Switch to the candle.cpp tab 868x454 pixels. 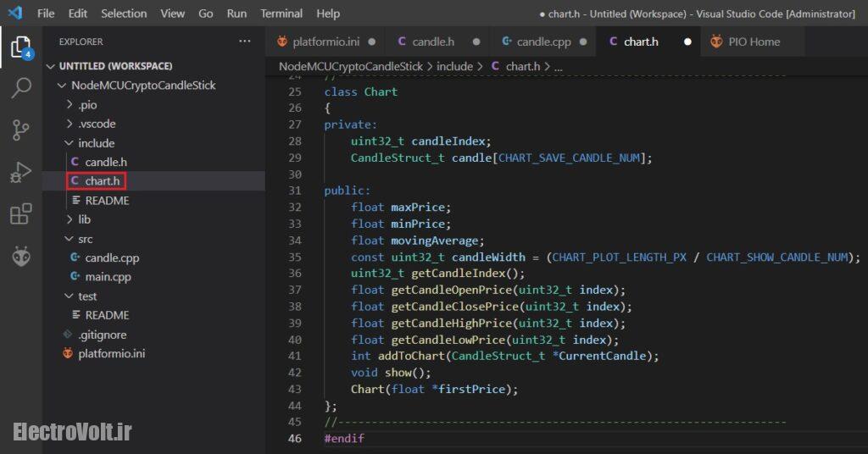coord(543,42)
